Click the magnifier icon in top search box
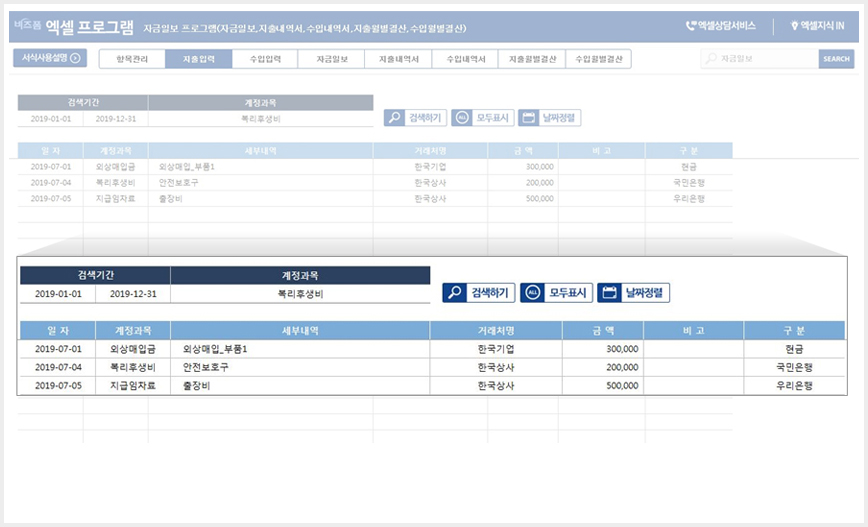 tap(711, 58)
